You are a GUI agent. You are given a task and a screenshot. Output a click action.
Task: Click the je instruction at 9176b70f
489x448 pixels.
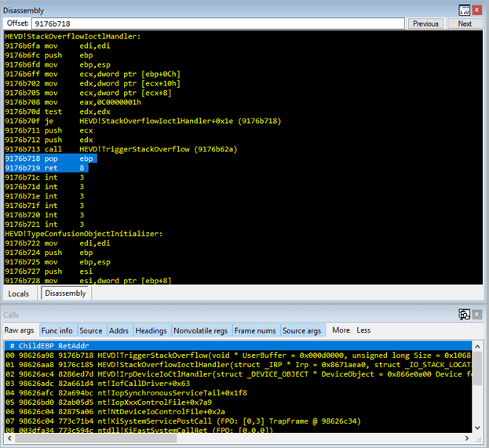143,121
